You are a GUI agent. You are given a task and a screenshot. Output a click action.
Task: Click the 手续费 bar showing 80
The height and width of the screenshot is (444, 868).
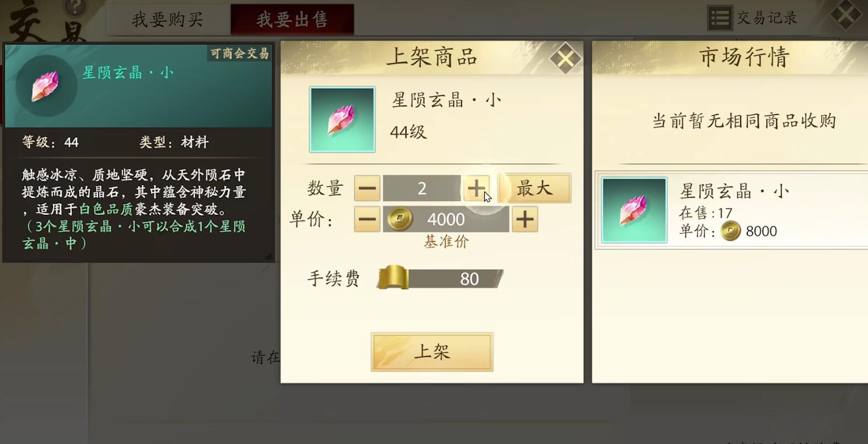(440, 278)
